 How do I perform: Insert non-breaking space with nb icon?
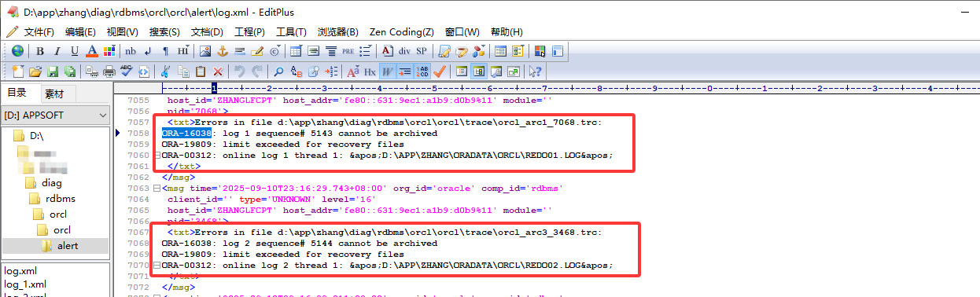tap(131, 51)
